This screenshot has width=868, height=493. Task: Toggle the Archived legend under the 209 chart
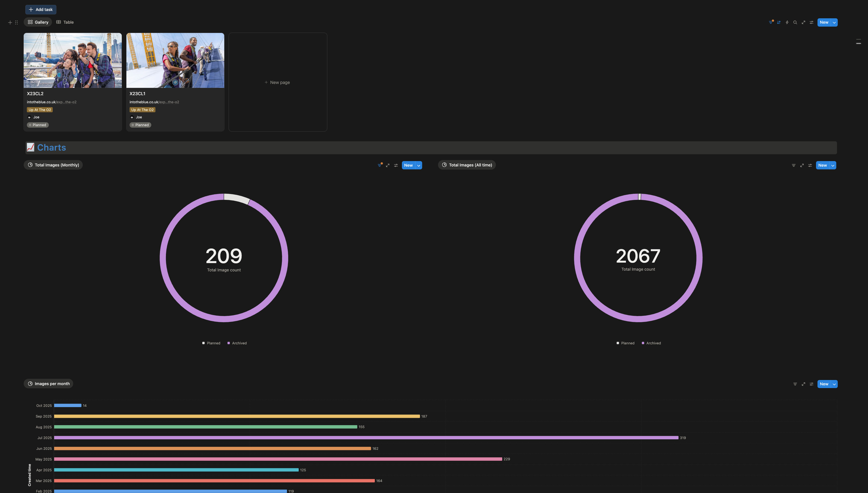(x=237, y=343)
